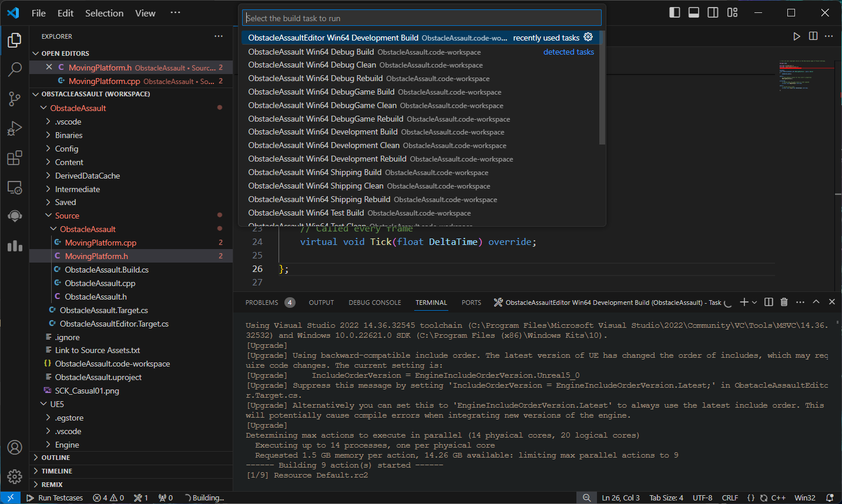Image resolution: width=842 pixels, height=504 pixels.
Task: Click the task list scrollbar
Action: point(602,88)
